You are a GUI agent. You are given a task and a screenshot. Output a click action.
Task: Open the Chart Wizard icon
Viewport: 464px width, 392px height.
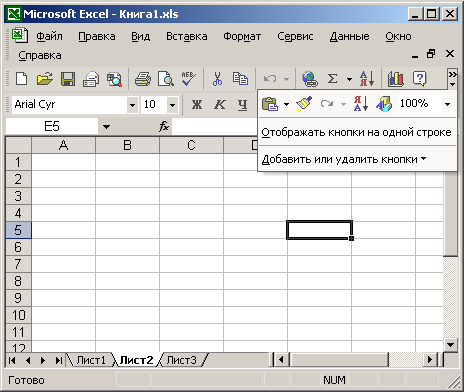point(396,79)
